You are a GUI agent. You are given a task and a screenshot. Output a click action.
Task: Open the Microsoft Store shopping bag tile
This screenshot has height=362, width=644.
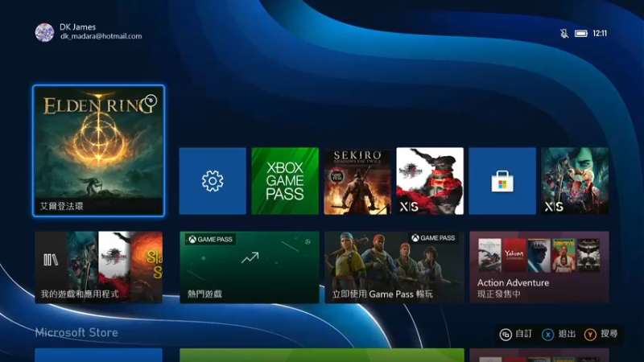tap(502, 181)
